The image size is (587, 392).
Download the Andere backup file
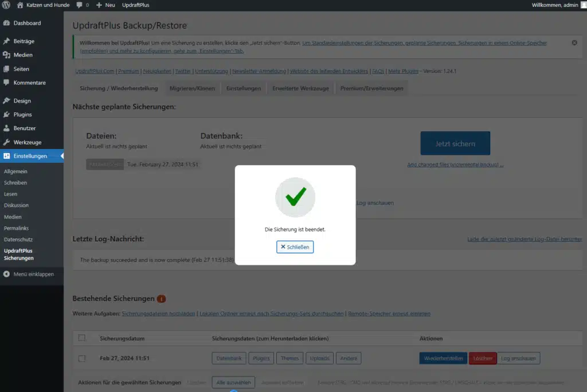point(349,358)
